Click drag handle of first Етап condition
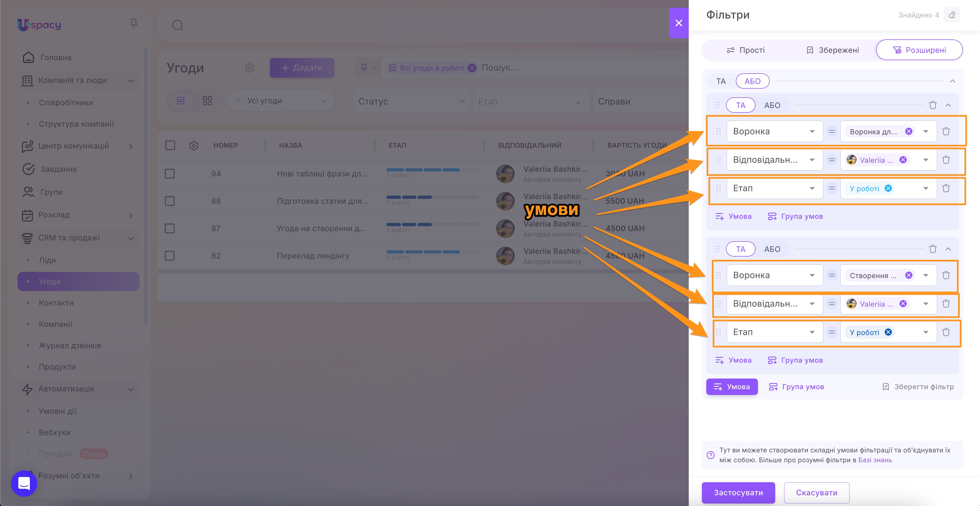Image resolution: width=980 pixels, height=506 pixels. click(718, 188)
